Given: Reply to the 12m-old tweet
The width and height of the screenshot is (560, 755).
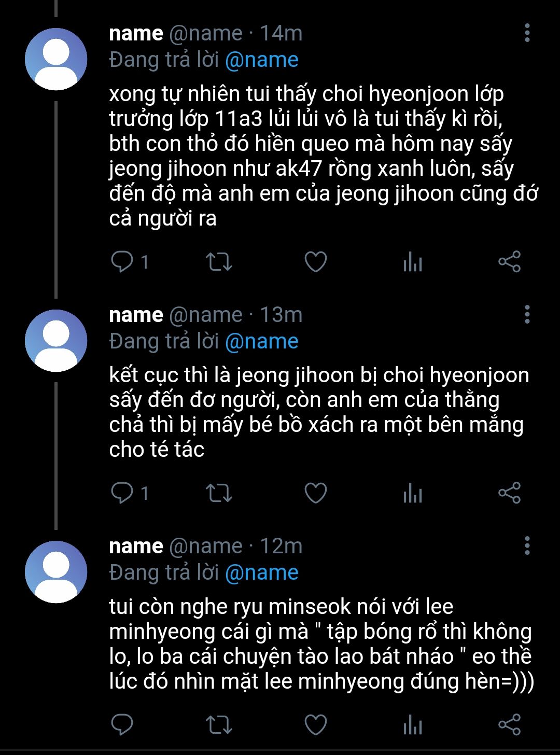Looking at the screenshot, I should pyautogui.click(x=123, y=724).
